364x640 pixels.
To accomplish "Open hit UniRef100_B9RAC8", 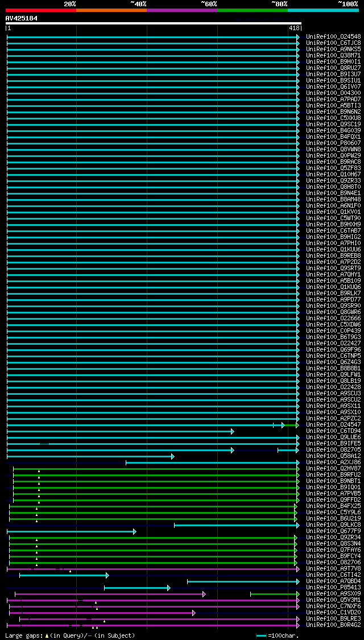I will point(333,162).
